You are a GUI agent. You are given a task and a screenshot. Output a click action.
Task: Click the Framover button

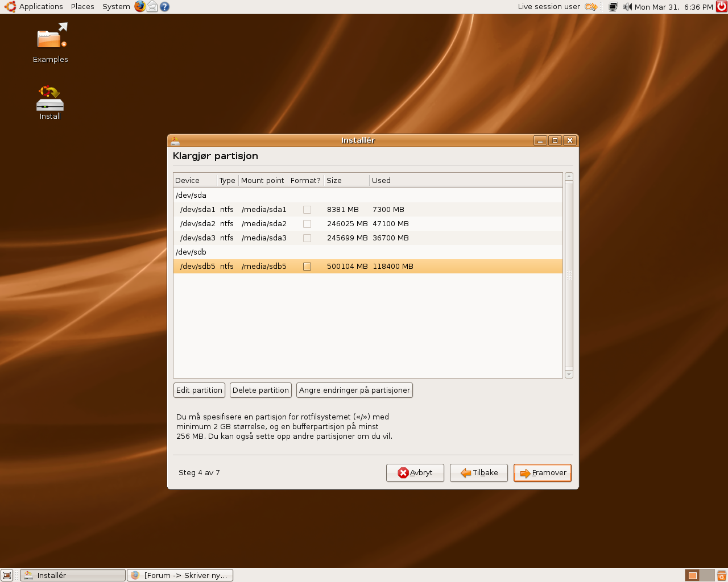click(543, 473)
